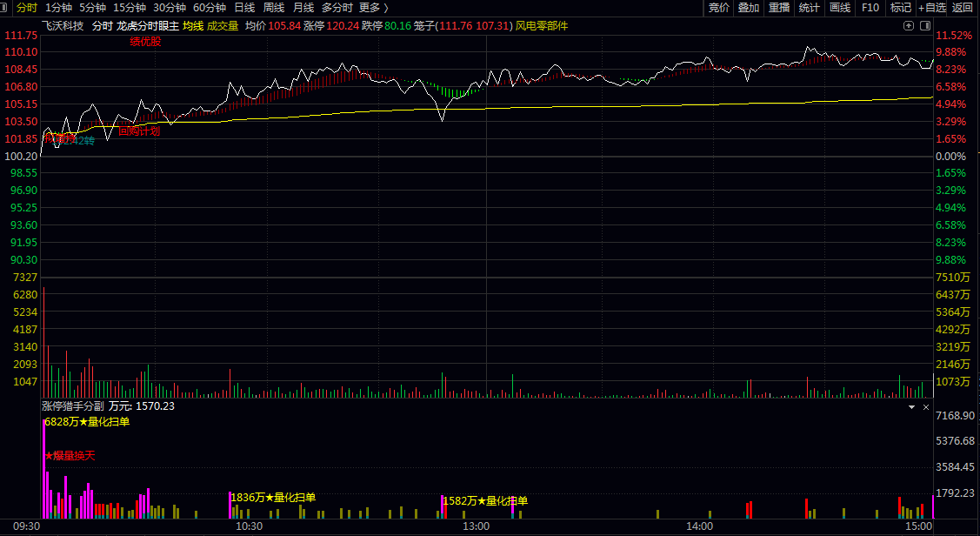Click the 11.52% percentage axis label

pyautogui.click(x=954, y=35)
